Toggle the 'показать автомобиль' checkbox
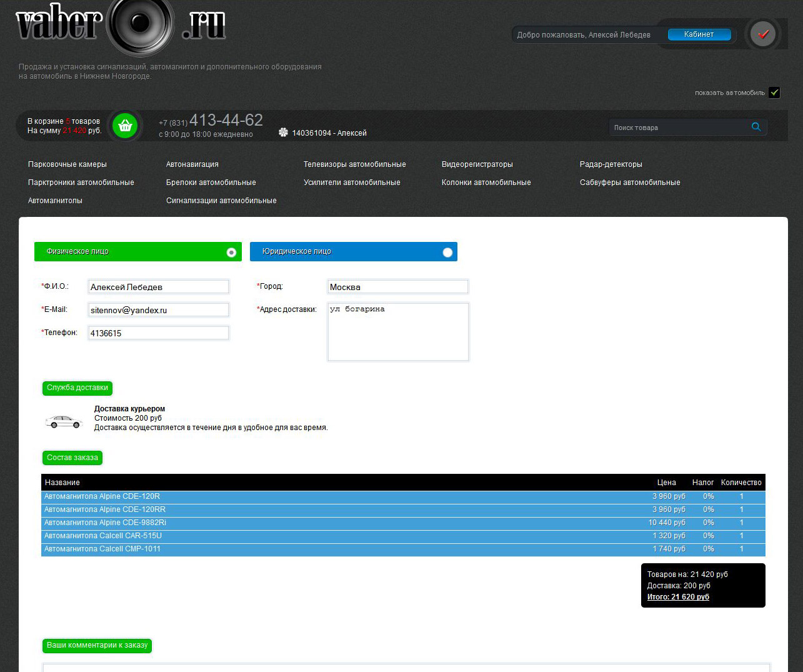This screenshot has height=672, width=803. (775, 93)
